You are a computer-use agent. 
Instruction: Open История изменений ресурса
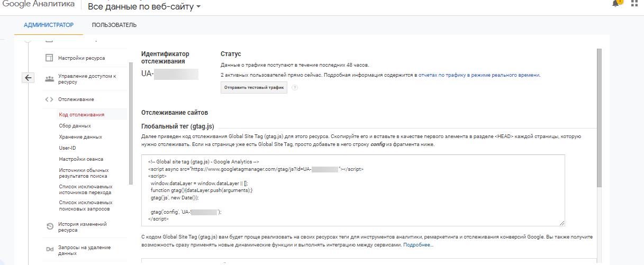83,227
